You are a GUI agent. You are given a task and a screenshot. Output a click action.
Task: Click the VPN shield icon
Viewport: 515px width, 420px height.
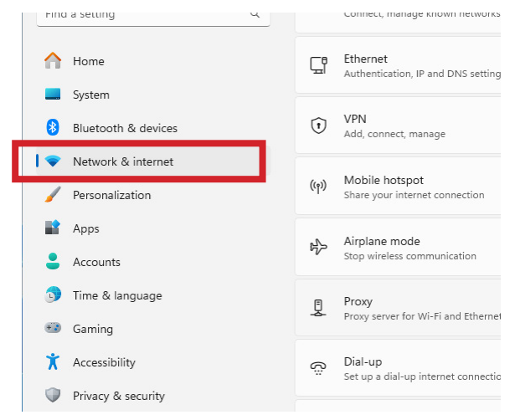(318, 125)
